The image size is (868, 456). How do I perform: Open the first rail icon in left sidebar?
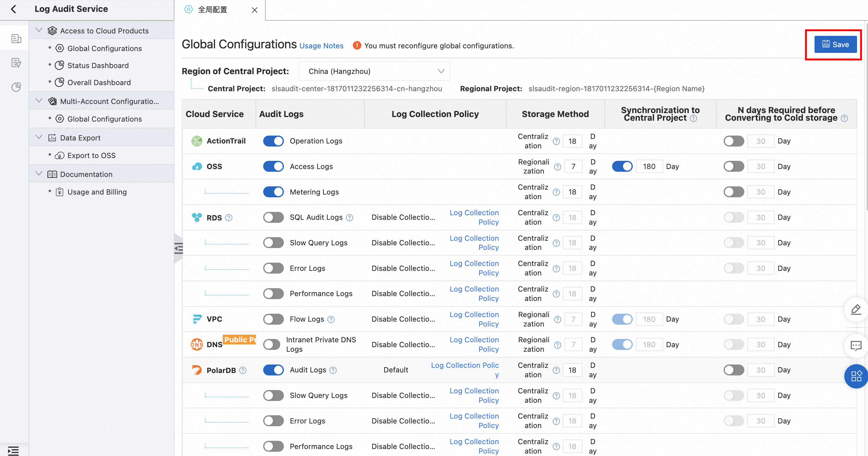click(x=16, y=38)
